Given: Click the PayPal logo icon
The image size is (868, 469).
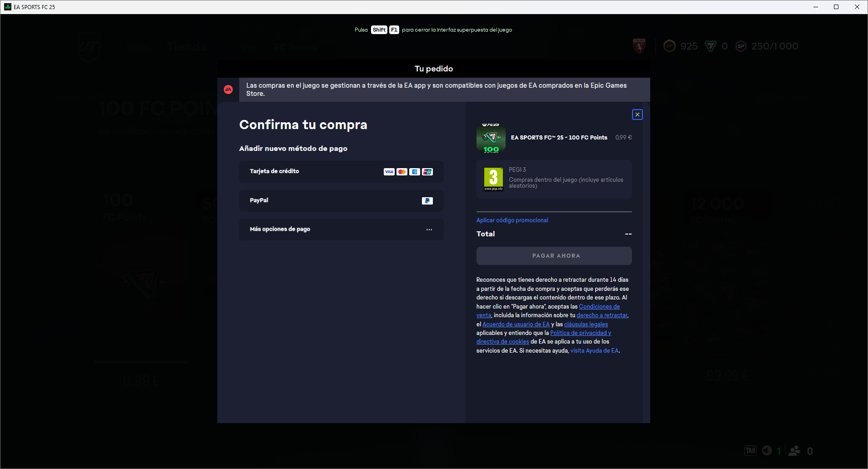Looking at the screenshot, I should pos(427,200).
